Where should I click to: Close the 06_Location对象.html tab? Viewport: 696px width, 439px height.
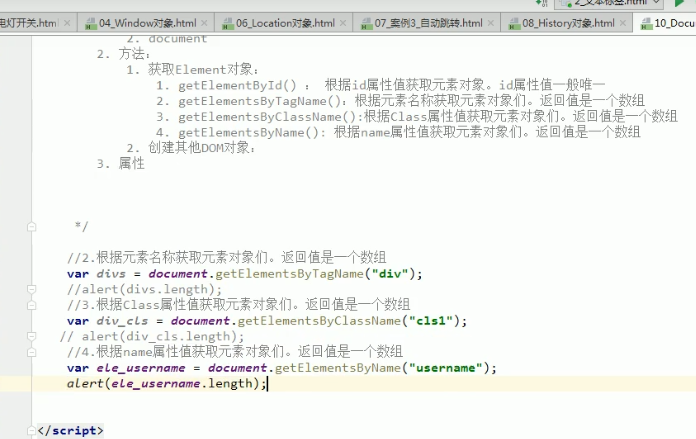[343, 23]
